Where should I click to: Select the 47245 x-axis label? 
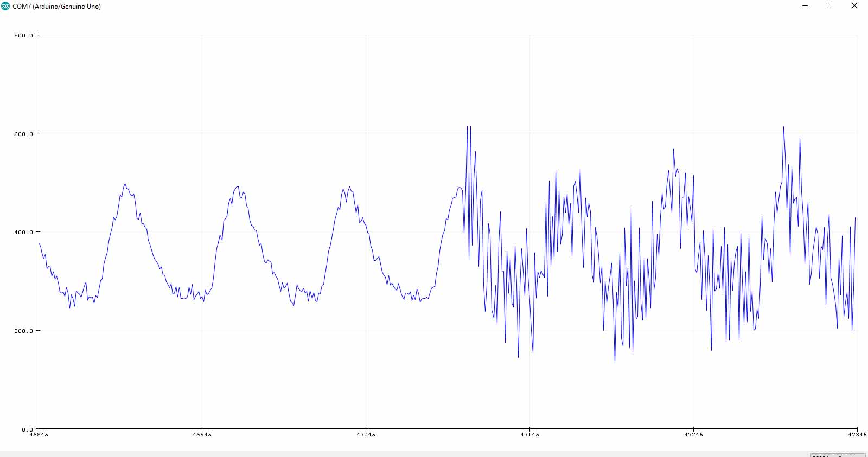(x=693, y=435)
